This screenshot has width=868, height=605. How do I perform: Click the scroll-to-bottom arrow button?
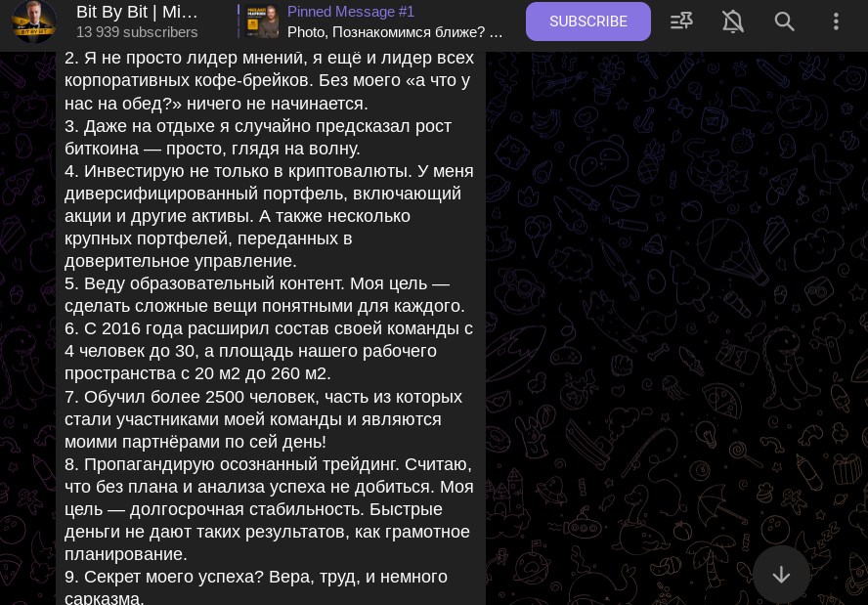tap(781, 575)
